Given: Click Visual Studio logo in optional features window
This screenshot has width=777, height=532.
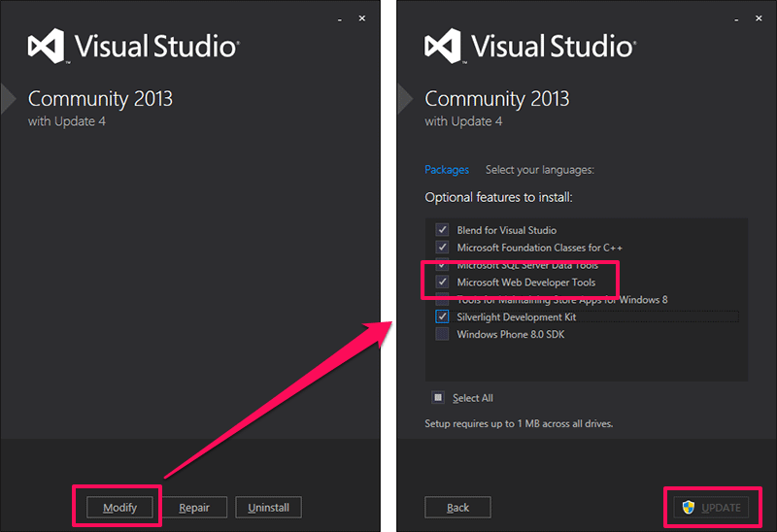Looking at the screenshot, I should pos(443,47).
